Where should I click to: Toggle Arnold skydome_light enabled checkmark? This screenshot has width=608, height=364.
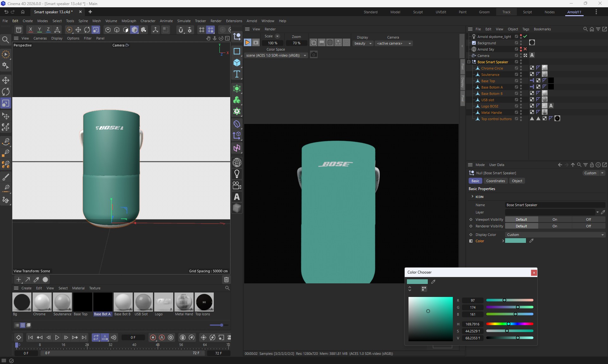(525, 36)
